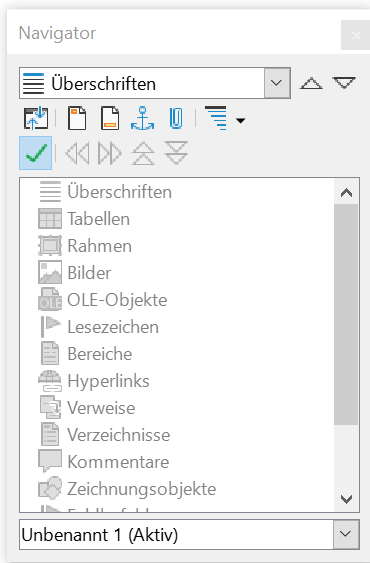This screenshot has width=370, height=563.
Task: Select OLE-Objekte tree entry
Action: click(x=117, y=300)
